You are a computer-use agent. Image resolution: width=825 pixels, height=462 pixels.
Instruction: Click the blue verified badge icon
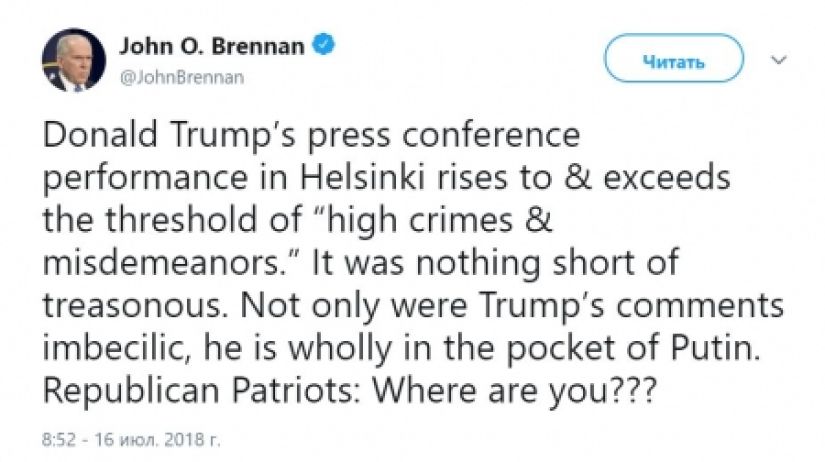326,45
